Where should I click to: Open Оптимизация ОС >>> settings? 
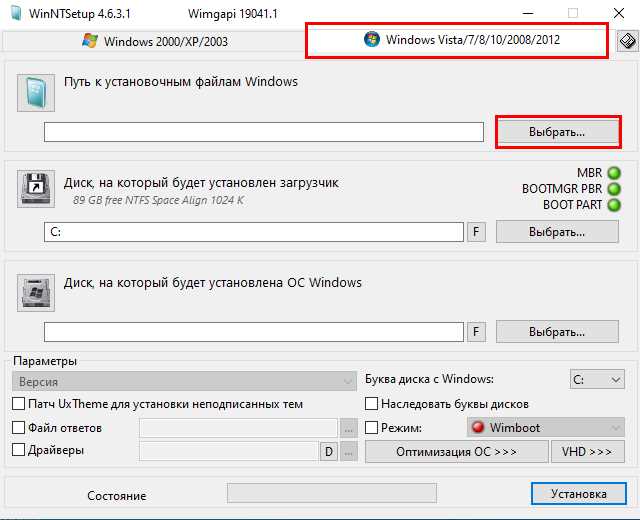(457, 452)
